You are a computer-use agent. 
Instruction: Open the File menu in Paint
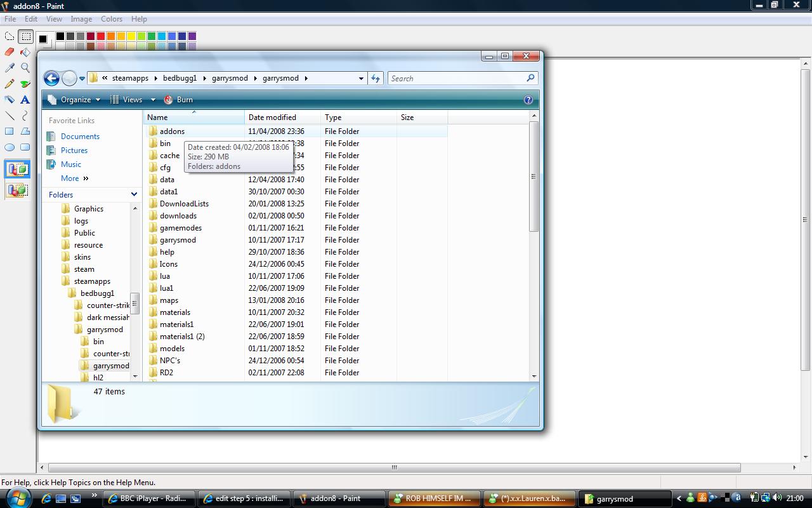(10, 19)
